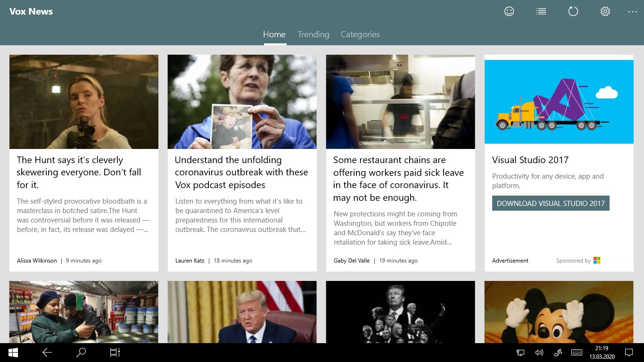Click author name Alissa Wilkinson

click(x=37, y=260)
